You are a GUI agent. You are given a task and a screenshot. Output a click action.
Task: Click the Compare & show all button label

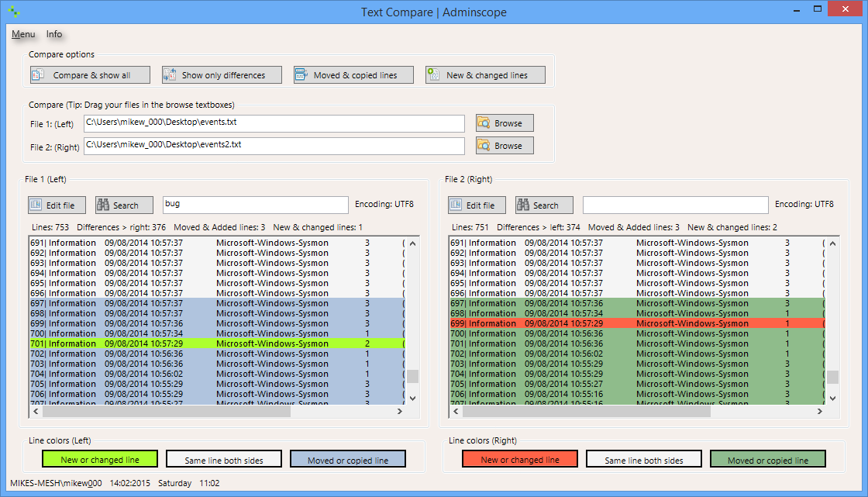pyautogui.click(x=92, y=75)
